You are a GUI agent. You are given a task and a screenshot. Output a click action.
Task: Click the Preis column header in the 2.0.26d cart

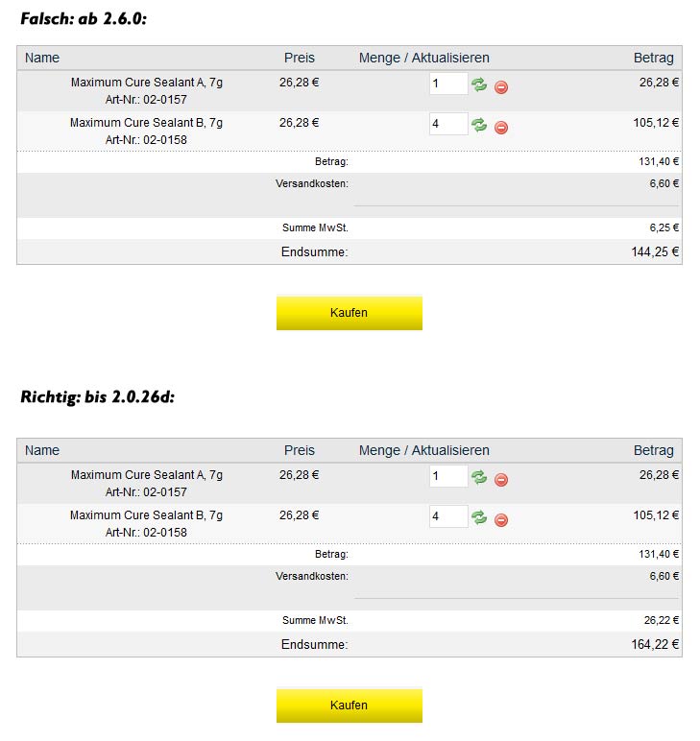(x=300, y=450)
